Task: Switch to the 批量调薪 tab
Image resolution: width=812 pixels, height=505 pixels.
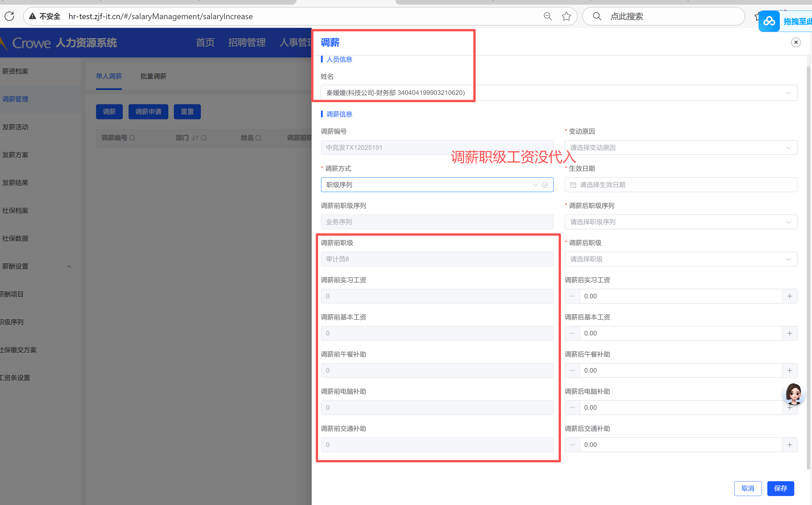Action: 153,76
